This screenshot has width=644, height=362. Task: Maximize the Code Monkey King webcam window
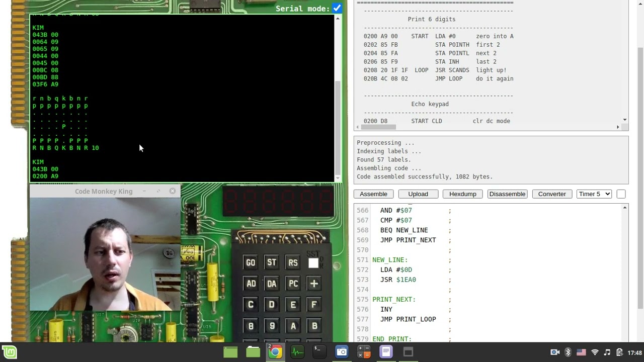click(x=158, y=191)
